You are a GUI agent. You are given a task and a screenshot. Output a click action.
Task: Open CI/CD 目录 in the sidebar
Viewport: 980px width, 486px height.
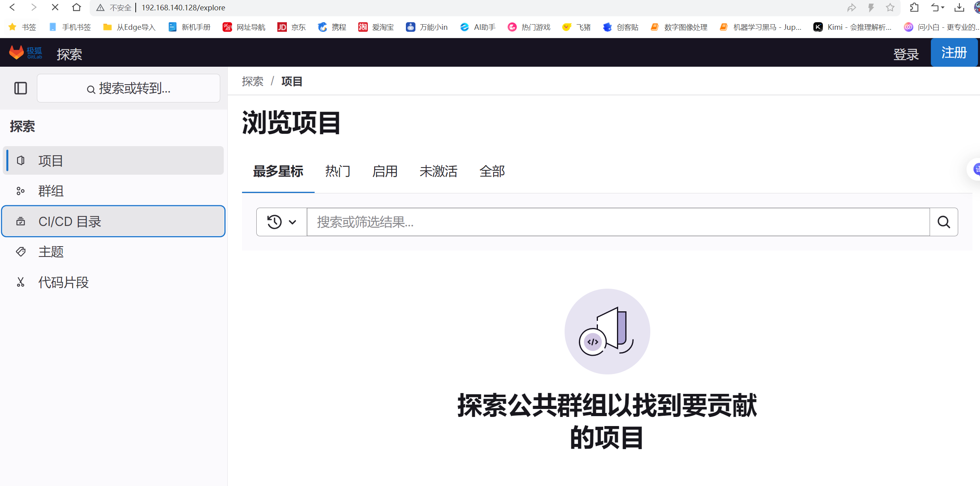[x=113, y=221]
